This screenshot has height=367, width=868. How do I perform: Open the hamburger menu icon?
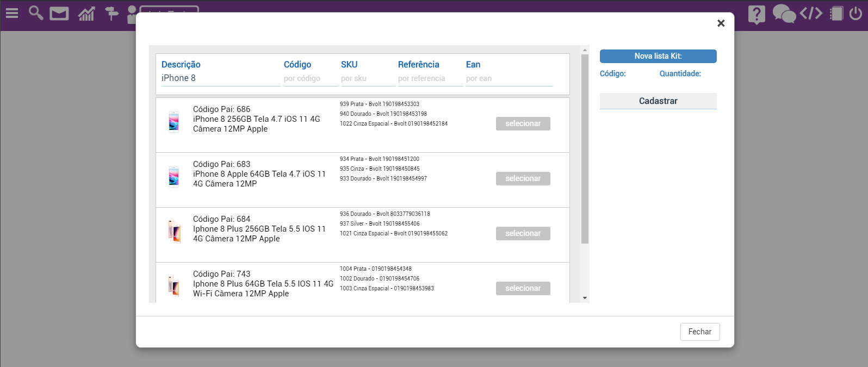(x=12, y=13)
